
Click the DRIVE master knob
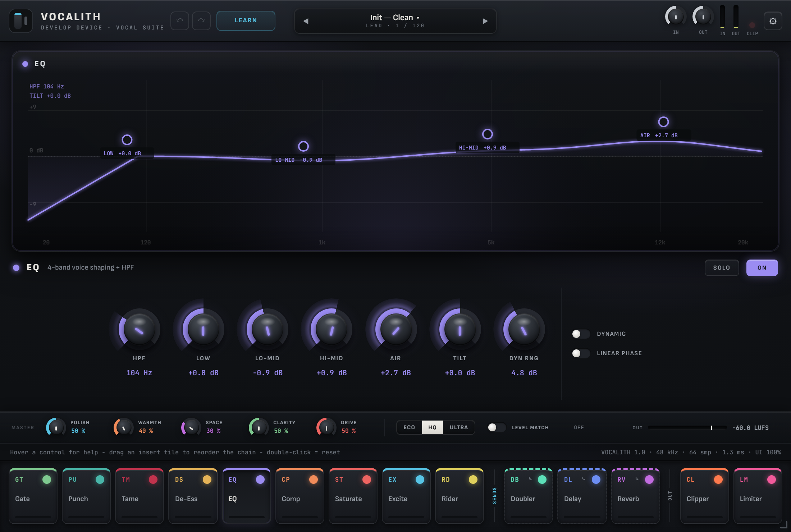326,427
